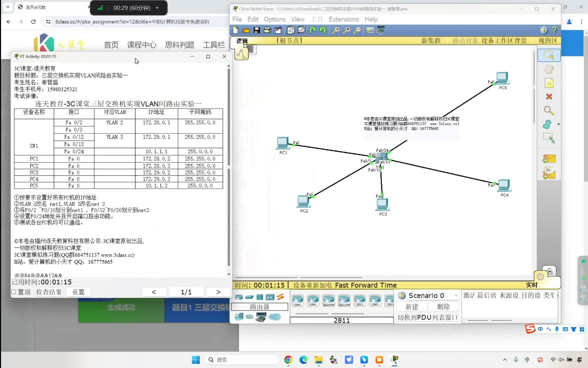Open the drawing palette icon
This screenshot has width=588, height=368.
370,30
